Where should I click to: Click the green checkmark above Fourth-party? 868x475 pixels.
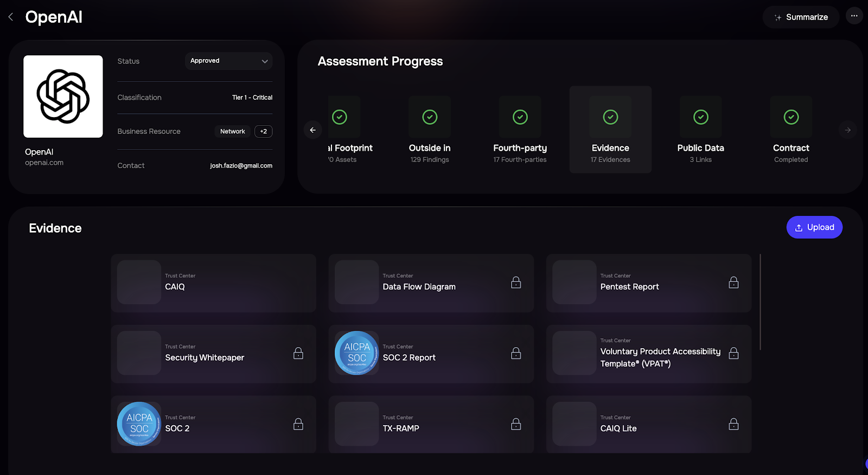tap(520, 117)
